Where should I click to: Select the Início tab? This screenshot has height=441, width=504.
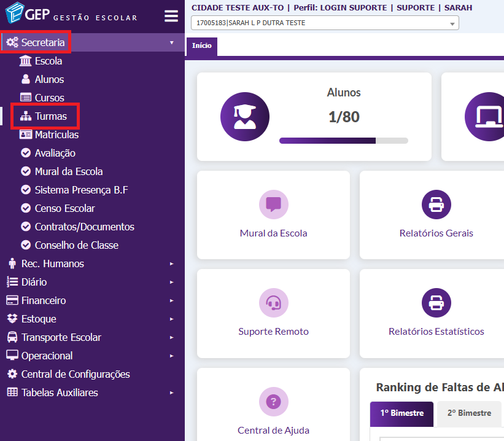point(201,46)
